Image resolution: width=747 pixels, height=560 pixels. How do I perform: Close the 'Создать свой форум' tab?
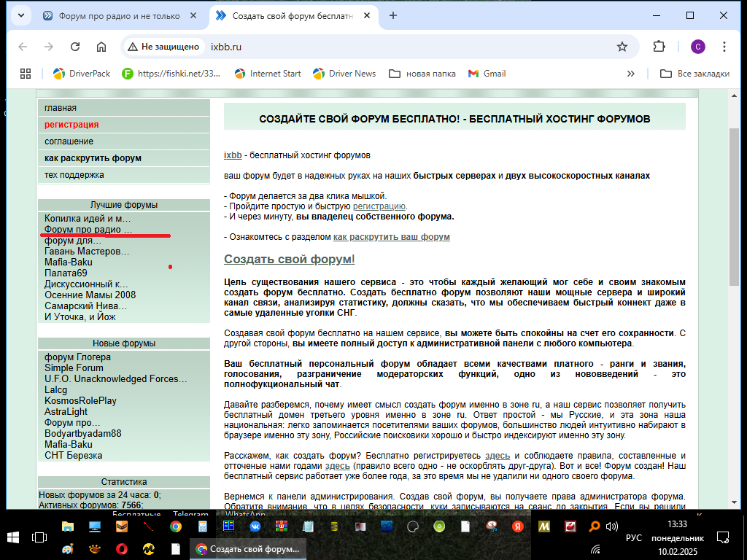pos(367,16)
